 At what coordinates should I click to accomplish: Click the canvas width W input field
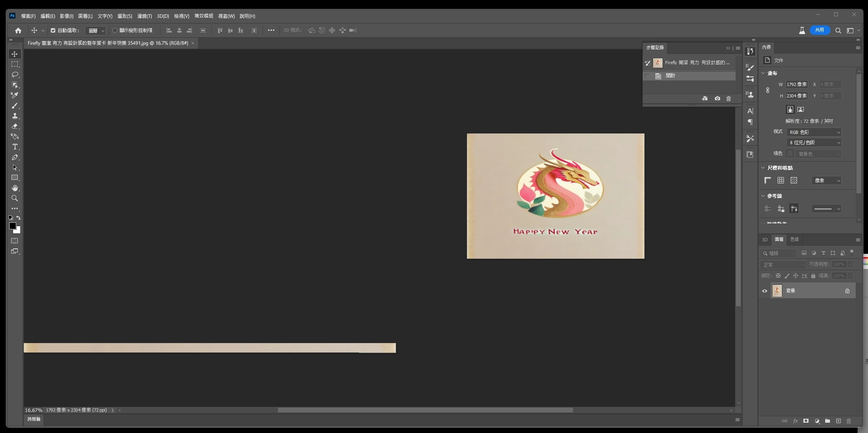pyautogui.click(x=796, y=84)
